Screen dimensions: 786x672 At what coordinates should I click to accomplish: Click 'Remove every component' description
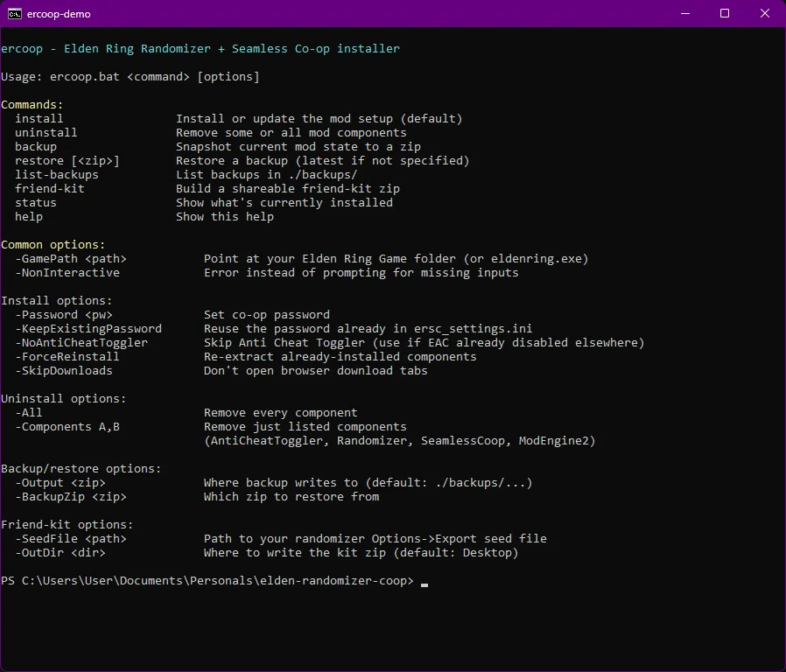point(281,413)
